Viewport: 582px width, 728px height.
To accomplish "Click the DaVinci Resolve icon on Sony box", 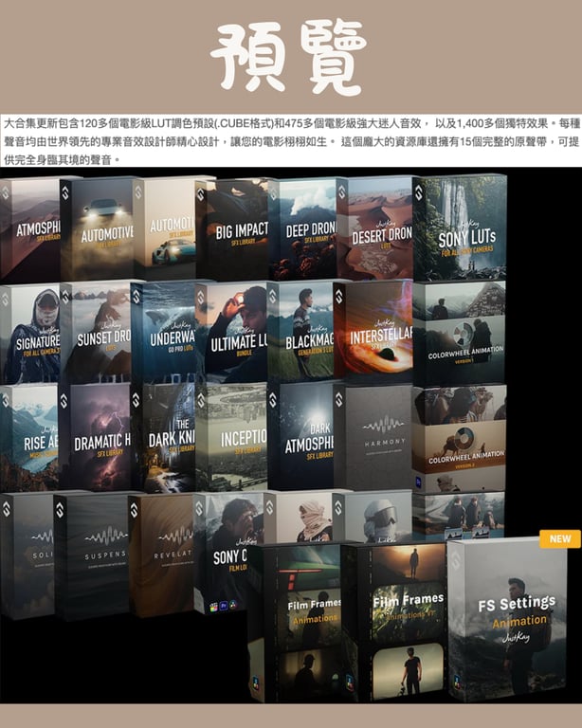I will tap(233, 605).
